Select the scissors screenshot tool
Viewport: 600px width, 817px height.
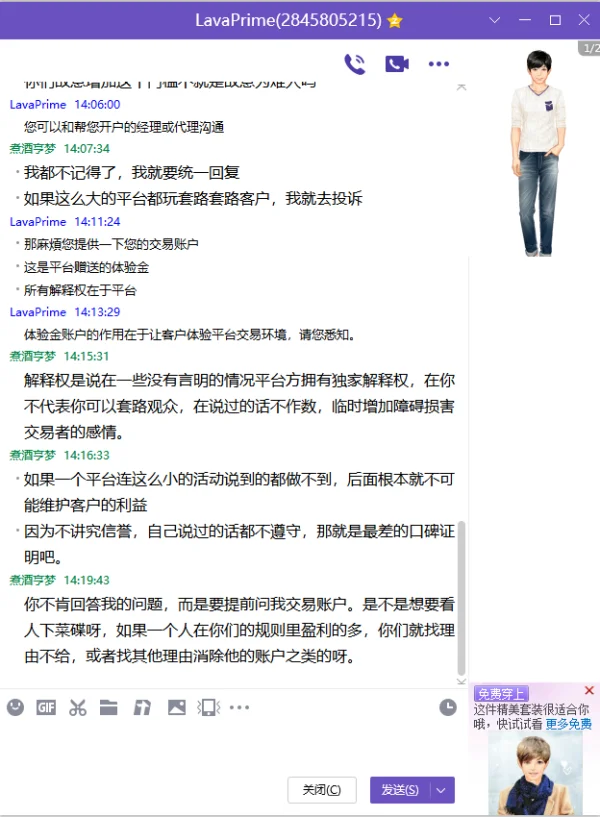pyautogui.click(x=78, y=707)
